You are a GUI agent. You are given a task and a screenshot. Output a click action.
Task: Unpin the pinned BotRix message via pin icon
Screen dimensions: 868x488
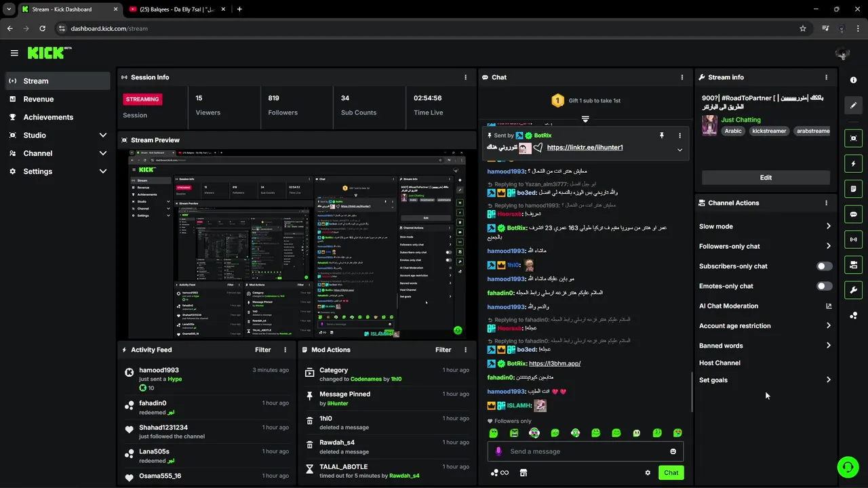(662, 136)
